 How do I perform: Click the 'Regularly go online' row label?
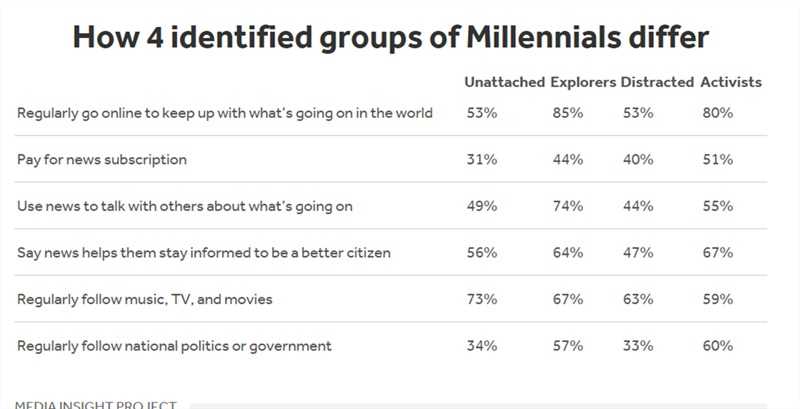225,113
